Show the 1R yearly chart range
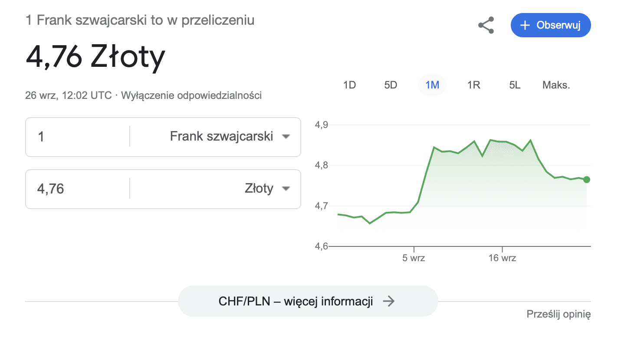 click(x=473, y=85)
